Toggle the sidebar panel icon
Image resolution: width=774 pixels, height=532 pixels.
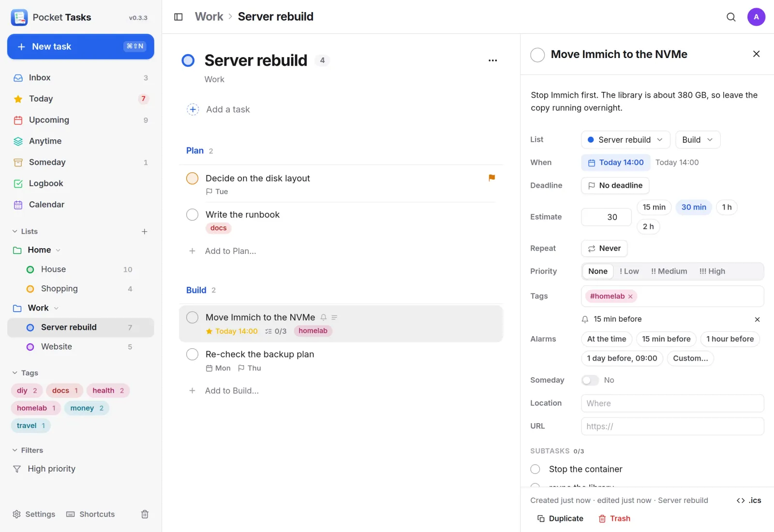179,17
